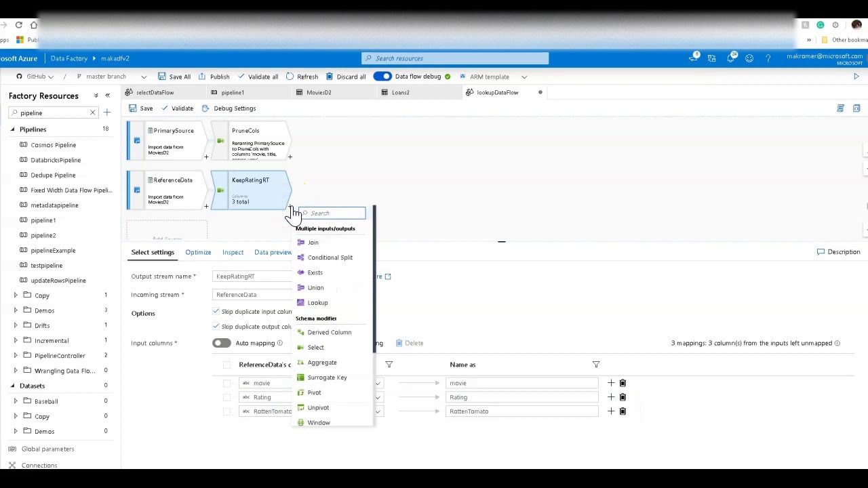Add mapping after movie row

[610, 383]
